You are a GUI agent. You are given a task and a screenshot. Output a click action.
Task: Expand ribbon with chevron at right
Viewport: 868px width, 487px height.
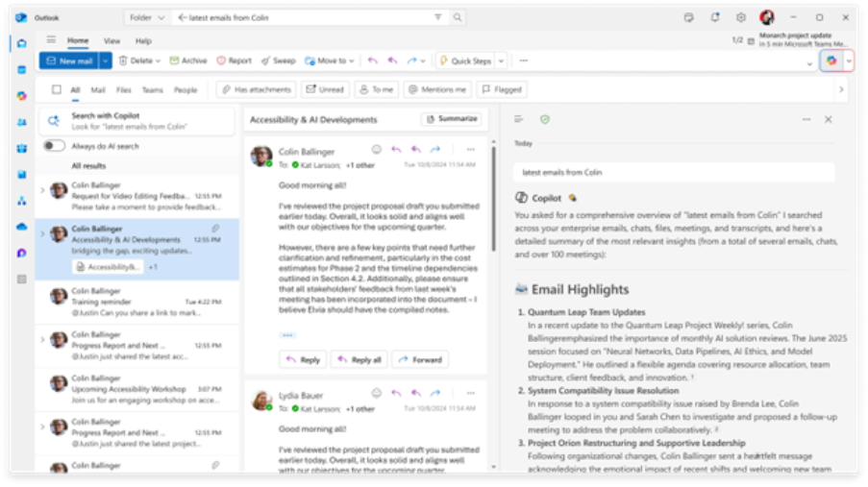tap(809, 64)
